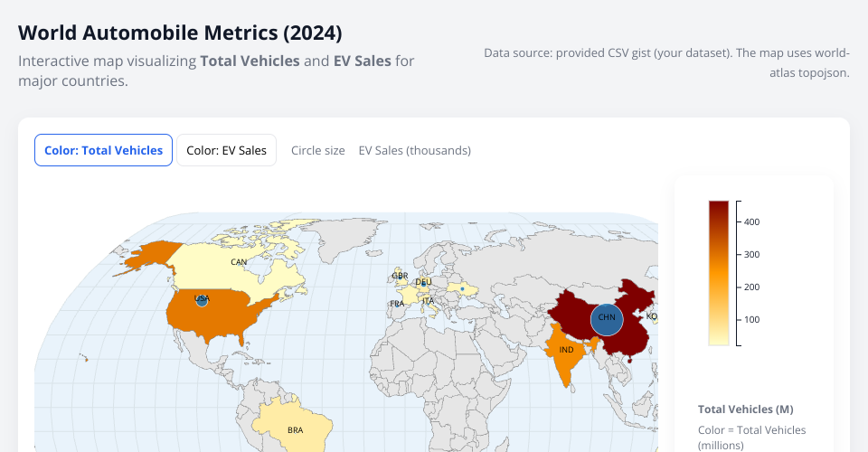
Task: Switch map coloring to EV Sales
Action: [x=226, y=150]
